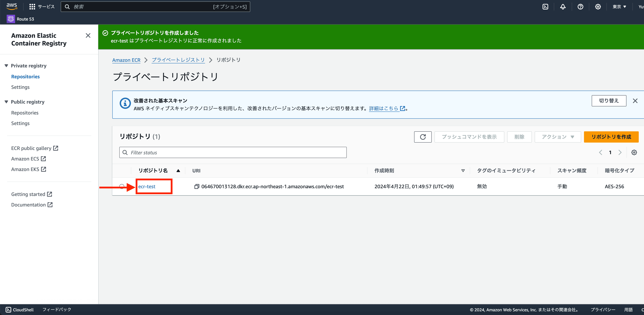Click the page number 1 indicator

pyautogui.click(x=610, y=152)
